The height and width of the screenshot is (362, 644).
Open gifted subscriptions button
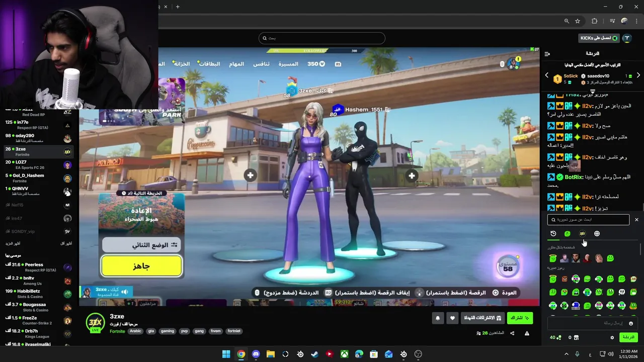point(483,318)
